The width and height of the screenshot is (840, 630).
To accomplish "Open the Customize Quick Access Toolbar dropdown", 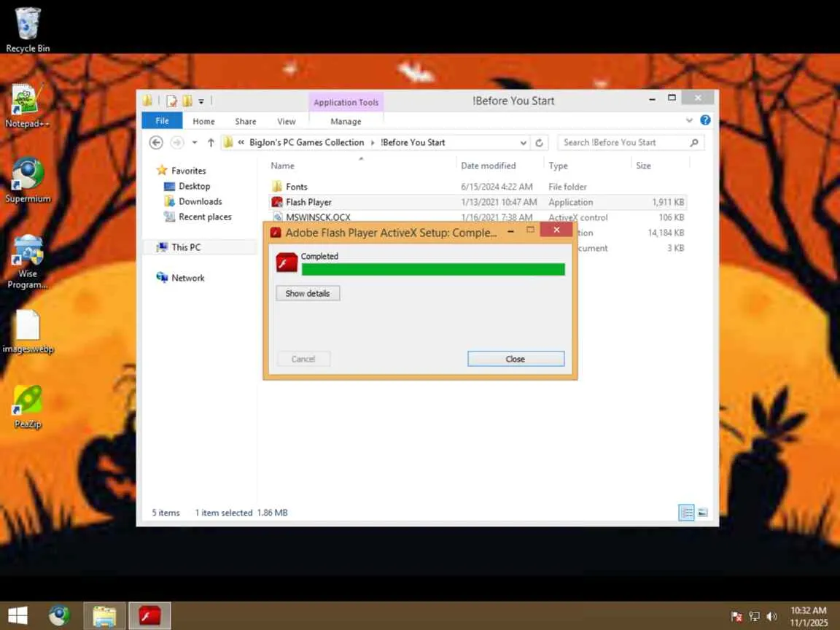I will coord(201,101).
